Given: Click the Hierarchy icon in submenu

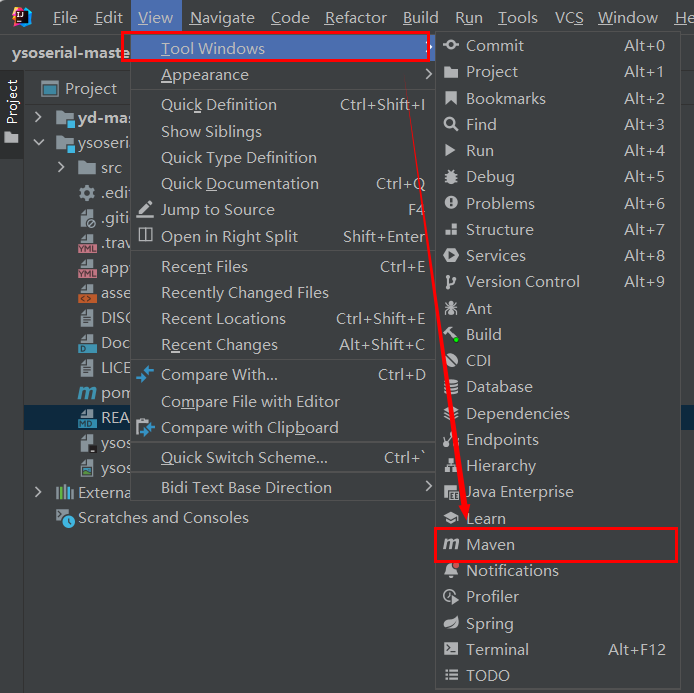Looking at the screenshot, I should (x=451, y=466).
